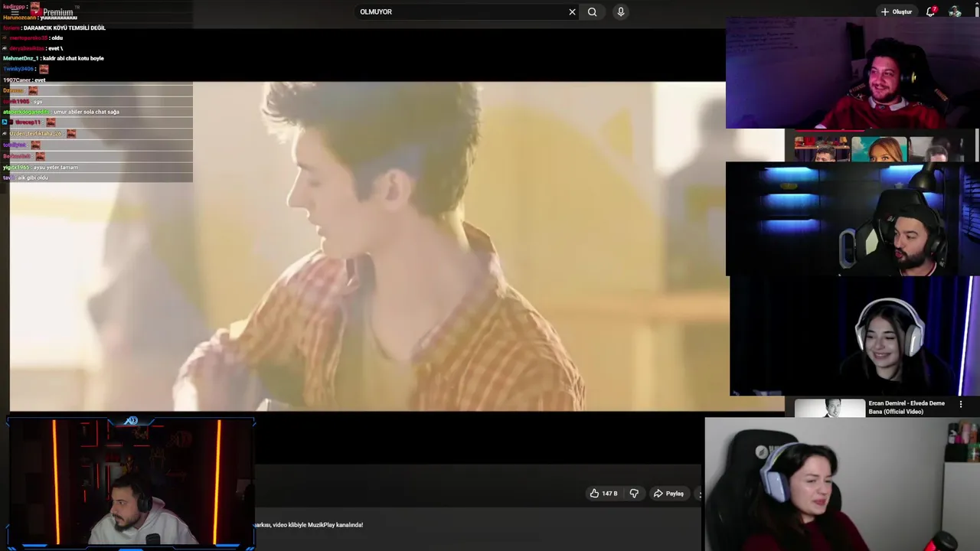Screen dimensions: 980x551
Task: Open the Oluştur create button
Action: [x=897, y=12]
